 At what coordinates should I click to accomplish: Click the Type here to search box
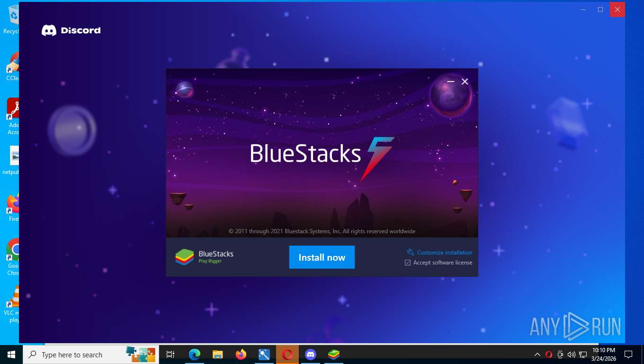click(x=91, y=355)
